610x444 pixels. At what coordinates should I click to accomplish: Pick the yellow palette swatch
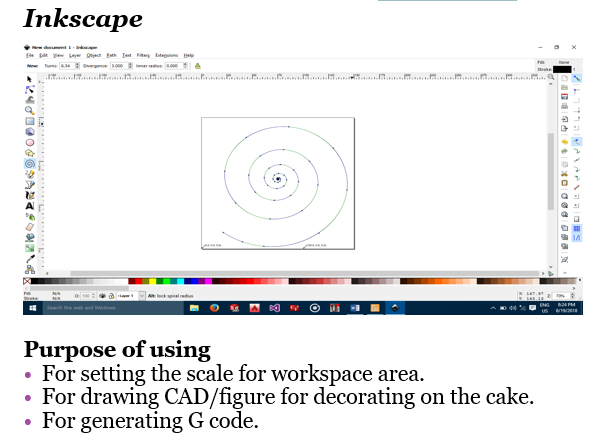coord(152,281)
